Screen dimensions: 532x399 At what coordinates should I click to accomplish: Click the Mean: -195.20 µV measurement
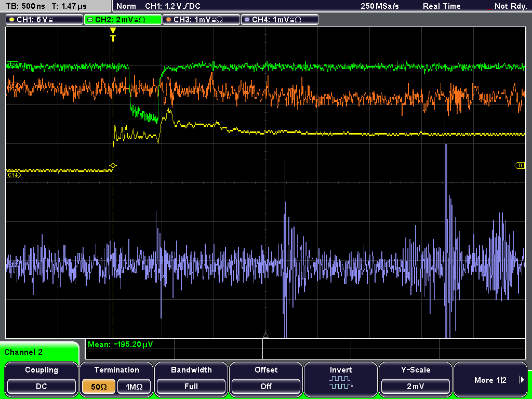click(x=120, y=344)
